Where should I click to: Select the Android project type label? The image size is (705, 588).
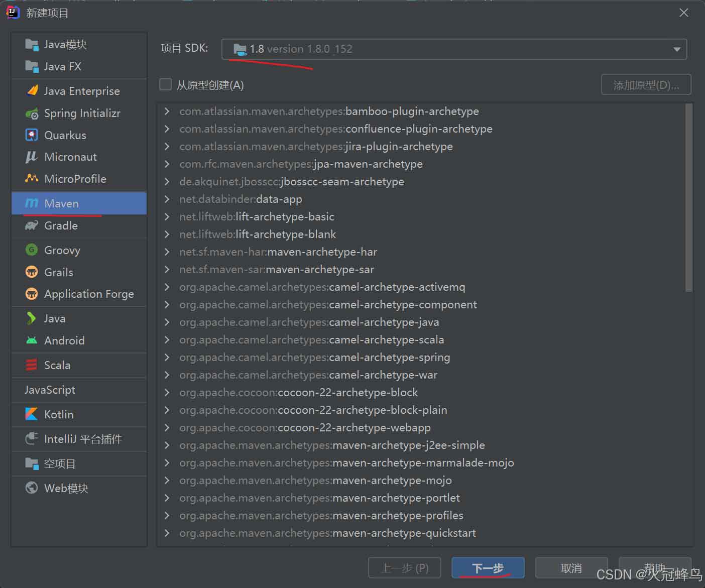click(64, 340)
